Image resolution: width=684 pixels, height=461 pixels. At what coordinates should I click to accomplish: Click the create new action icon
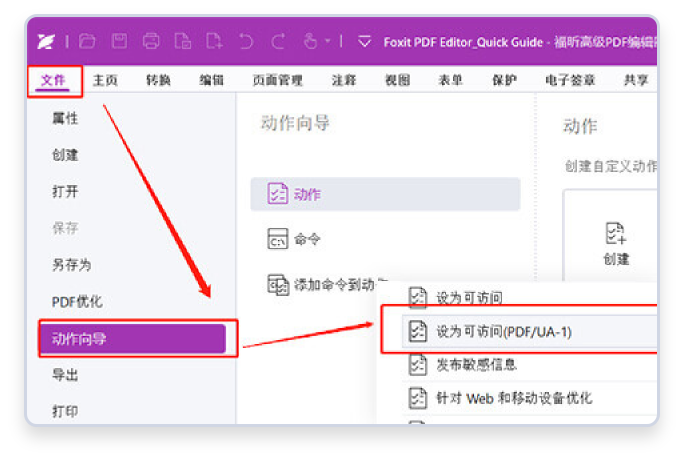[x=616, y=234]
